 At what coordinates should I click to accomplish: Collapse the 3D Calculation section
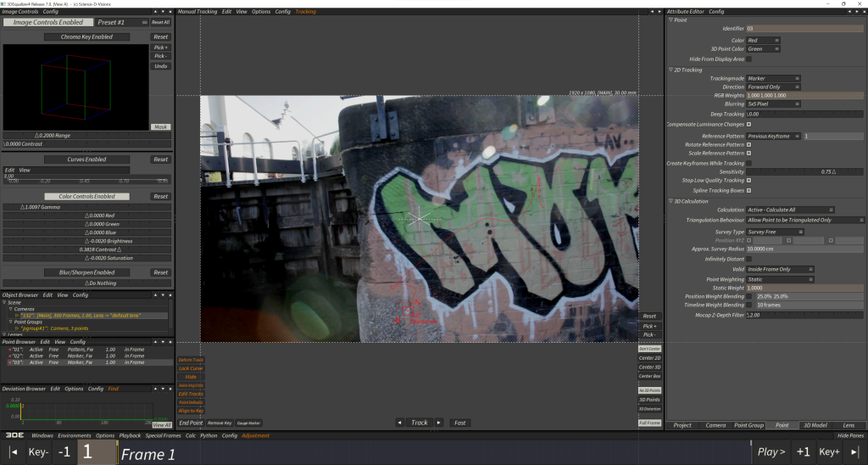pyautogui.click(x=671, y=201)
